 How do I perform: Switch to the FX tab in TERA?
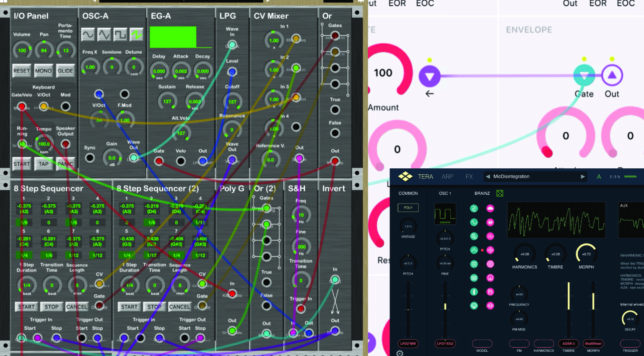[x=469, y=177]
